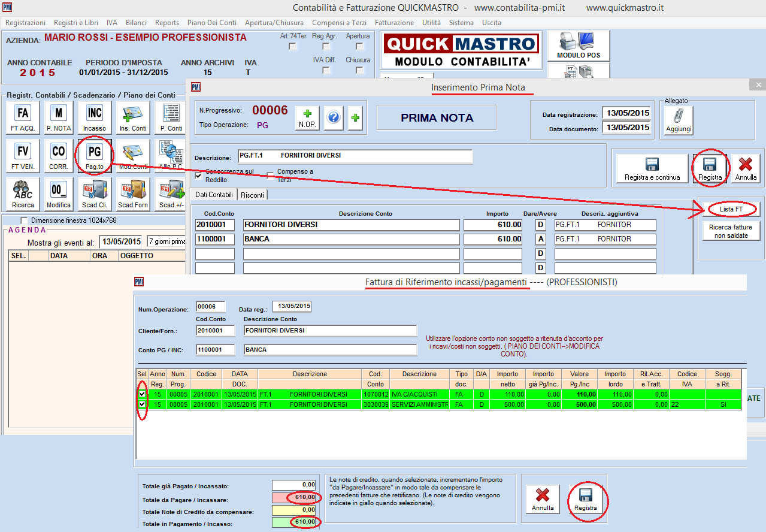The width and height of the screenshot is (766, 532).
Task: Open CORR. corrispettivi entry
Action: tap(59, 155)
